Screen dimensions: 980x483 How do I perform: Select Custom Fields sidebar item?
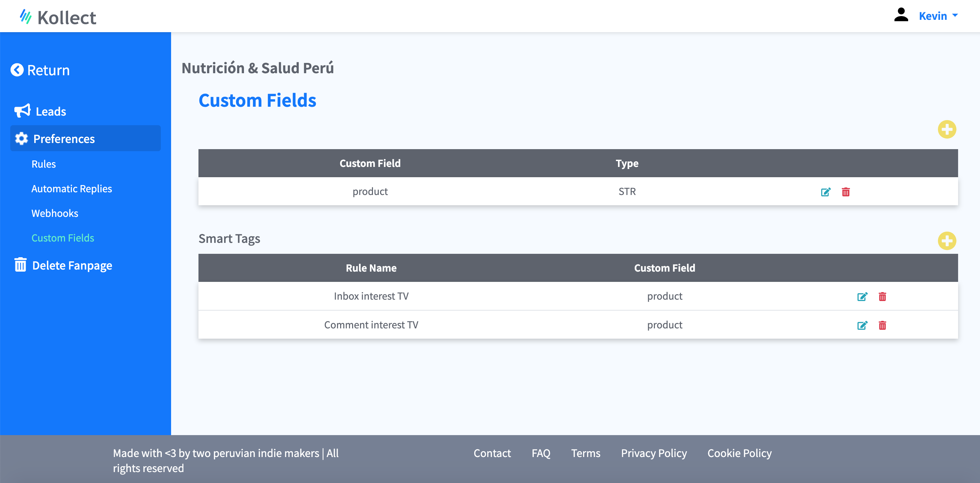click(x=63, y=238)
